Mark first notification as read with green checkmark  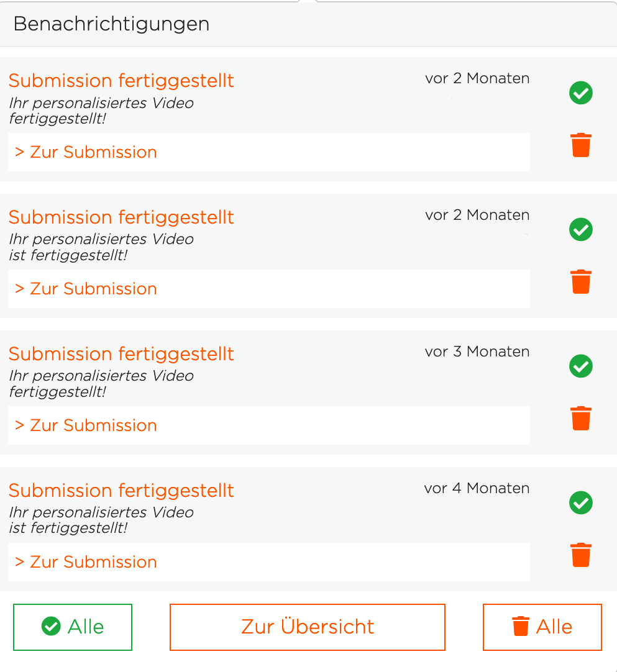coord(581,93)
